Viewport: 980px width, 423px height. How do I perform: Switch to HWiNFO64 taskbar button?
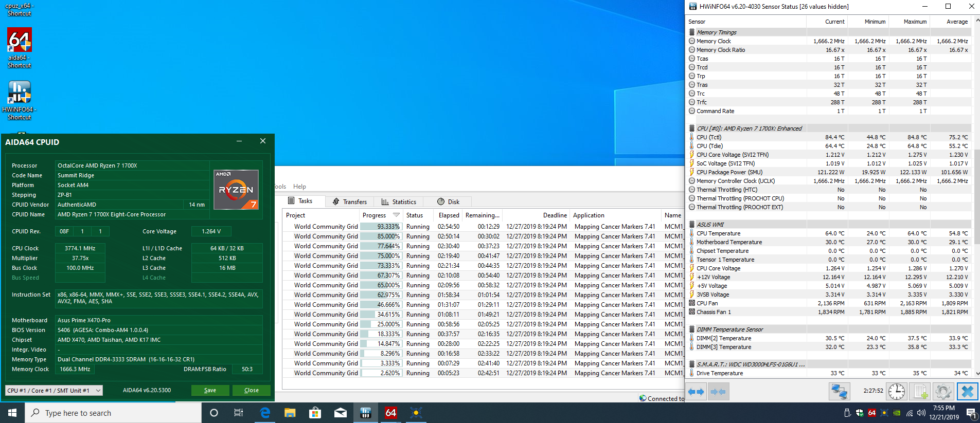(365, 413)
